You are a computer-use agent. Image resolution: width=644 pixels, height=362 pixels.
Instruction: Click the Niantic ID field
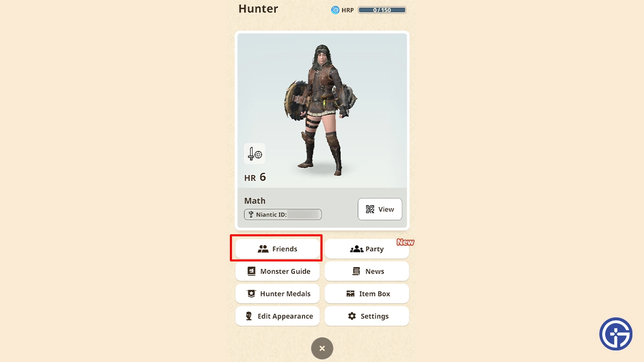[x=283, y=215]
